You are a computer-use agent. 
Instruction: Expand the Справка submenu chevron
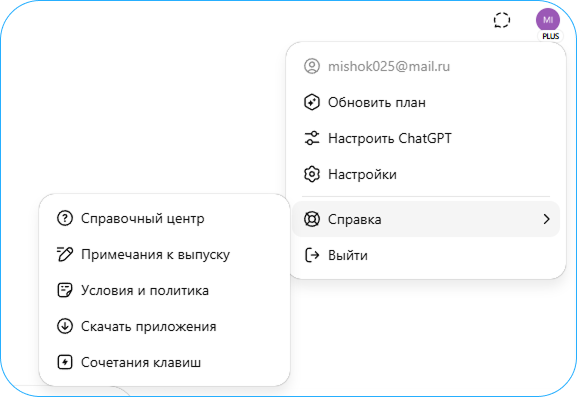click(546, 219)
